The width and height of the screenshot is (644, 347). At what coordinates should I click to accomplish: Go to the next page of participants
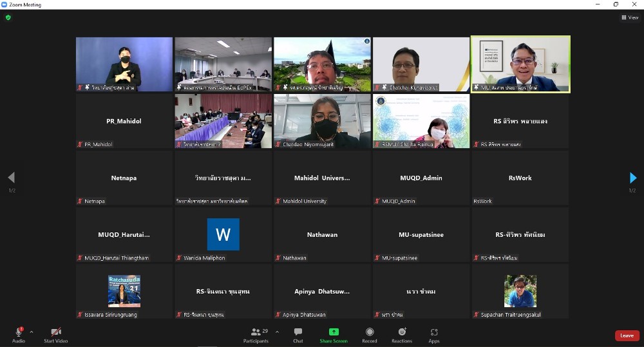coord(633,178)
